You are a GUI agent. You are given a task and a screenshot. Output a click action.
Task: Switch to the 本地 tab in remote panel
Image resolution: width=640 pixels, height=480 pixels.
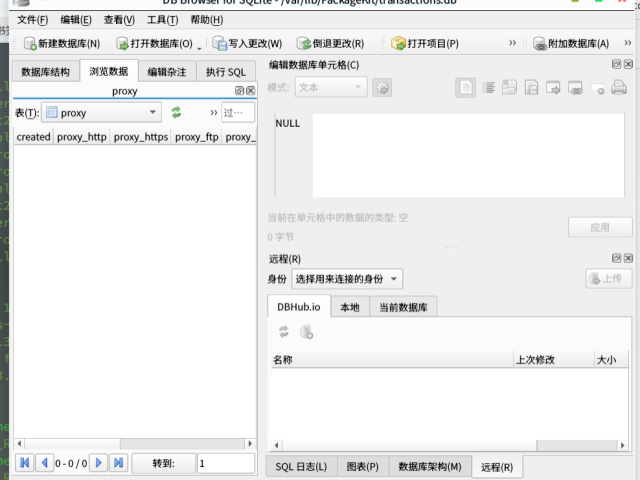tap(349, 307)
